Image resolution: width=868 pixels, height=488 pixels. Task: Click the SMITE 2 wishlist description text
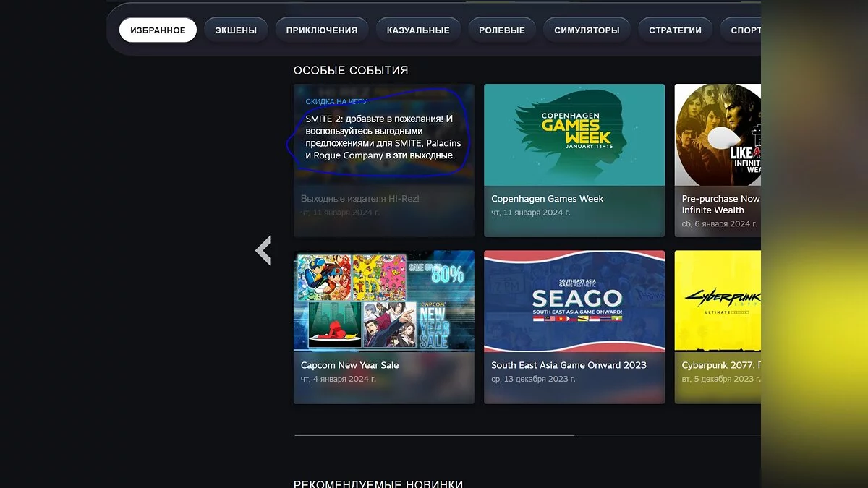tap(383, 137)
